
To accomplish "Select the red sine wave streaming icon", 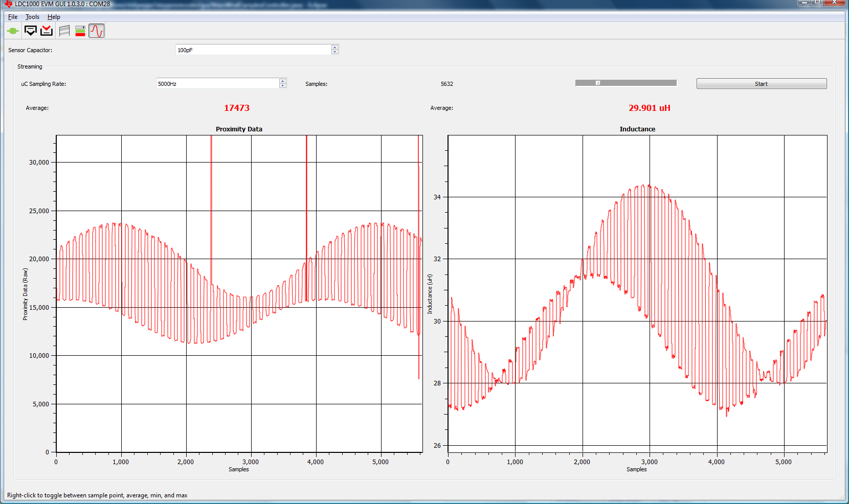I will (97, 31).
